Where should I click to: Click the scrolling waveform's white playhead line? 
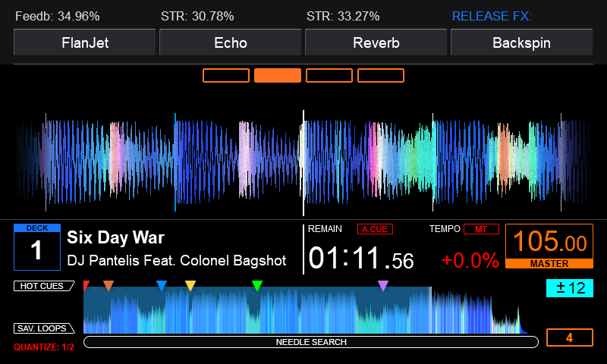click(303, 162)
